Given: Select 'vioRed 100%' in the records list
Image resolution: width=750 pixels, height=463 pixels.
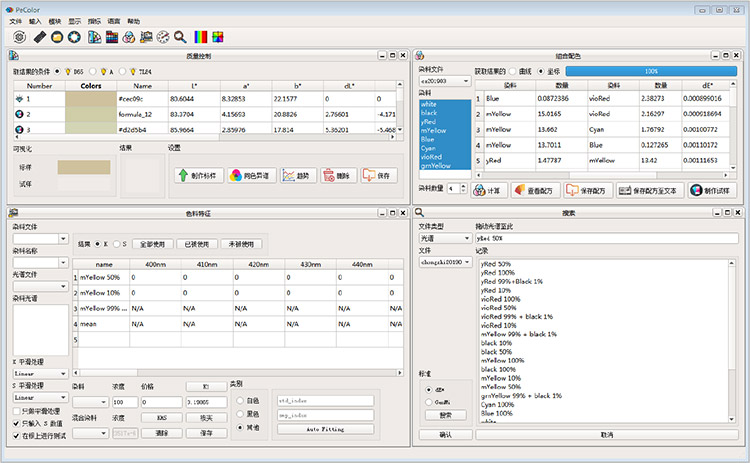Looking at the screenshot, I should [x=500, y=298].
